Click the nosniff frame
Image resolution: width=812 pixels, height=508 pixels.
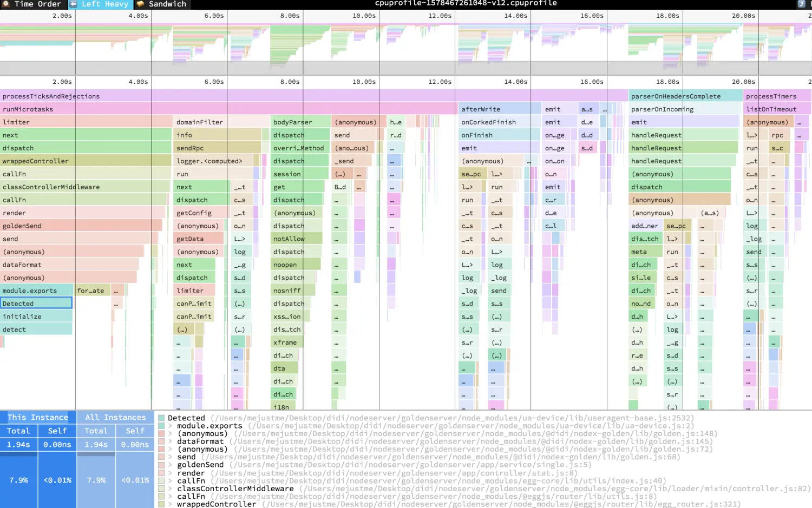click(293, 291)
